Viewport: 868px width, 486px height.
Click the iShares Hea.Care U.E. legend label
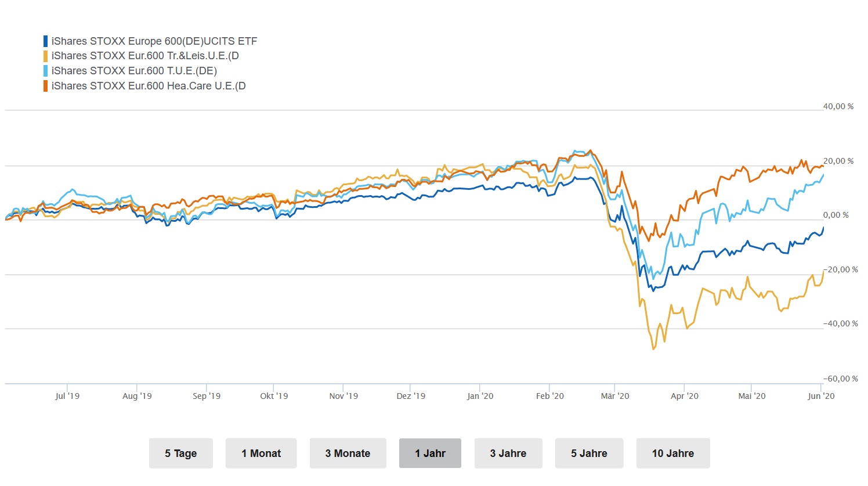149,86
